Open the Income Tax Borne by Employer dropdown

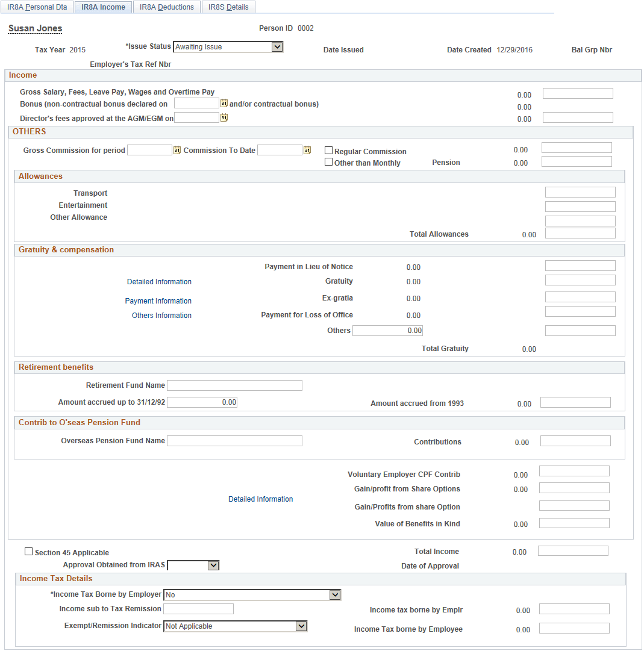tap(334, 594)
